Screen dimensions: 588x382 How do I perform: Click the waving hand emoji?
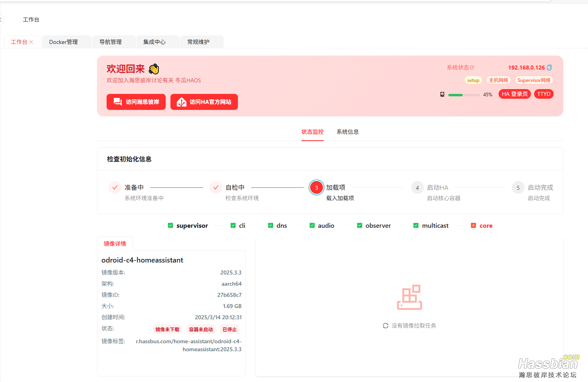point(154,69)
